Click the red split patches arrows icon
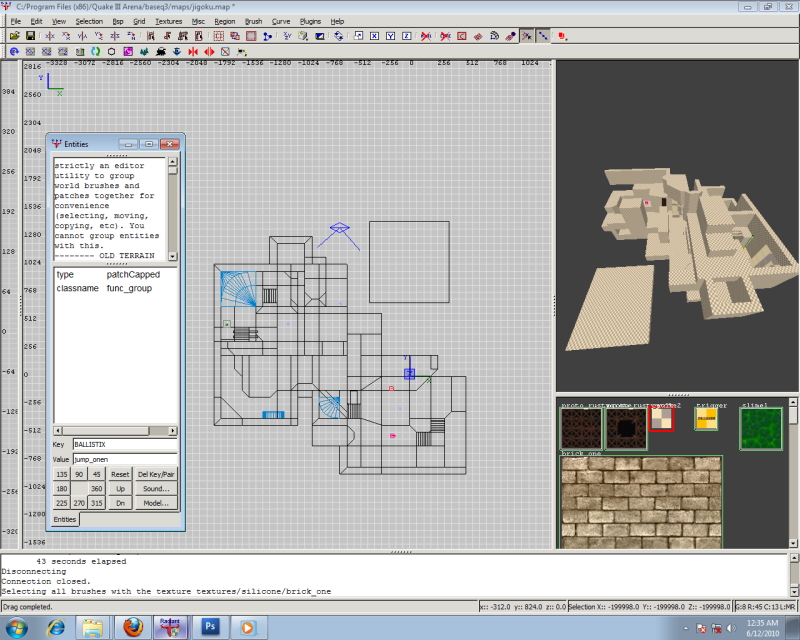 click(209, 52)
